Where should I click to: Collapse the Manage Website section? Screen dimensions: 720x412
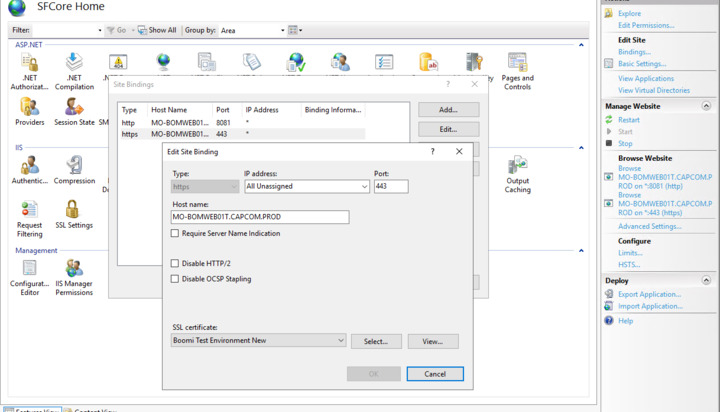(x=706, y=106)
